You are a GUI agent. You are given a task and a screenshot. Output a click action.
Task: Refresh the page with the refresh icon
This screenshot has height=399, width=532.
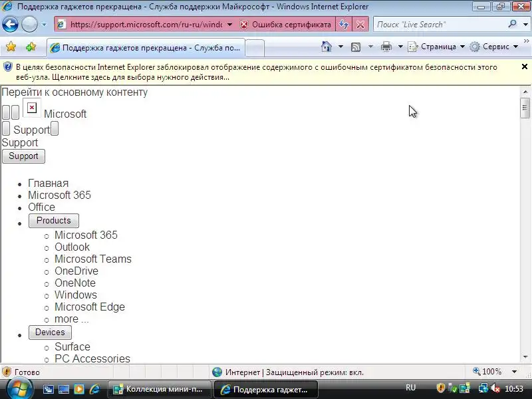(344, 25)
